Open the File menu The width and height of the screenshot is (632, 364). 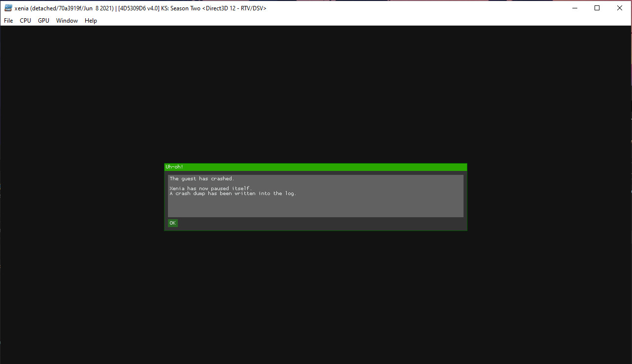(x=8, y=20)
